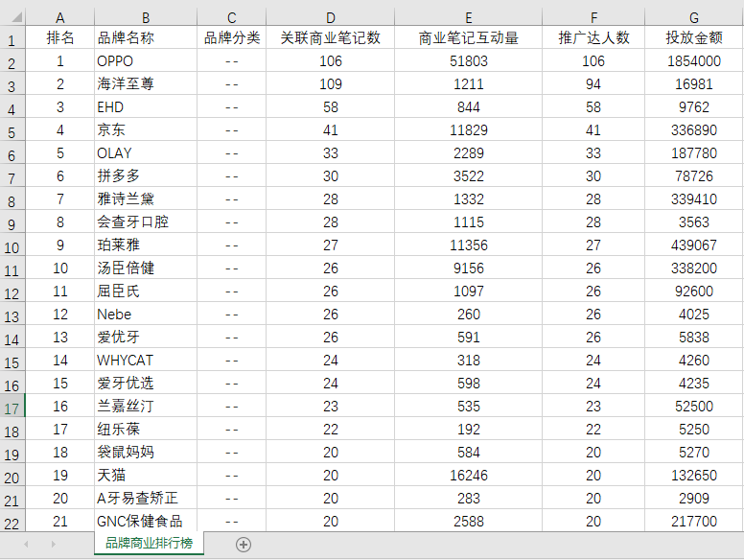744x560 pixels.
Task: Click the 商业笔记互动量 header cell
Action: (x=468, y=37)
